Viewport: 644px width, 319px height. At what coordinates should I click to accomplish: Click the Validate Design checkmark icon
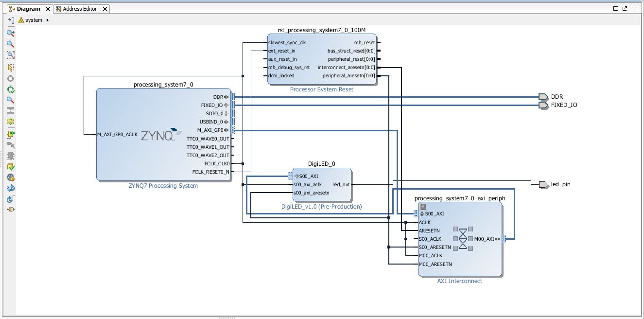pos(10,167)
